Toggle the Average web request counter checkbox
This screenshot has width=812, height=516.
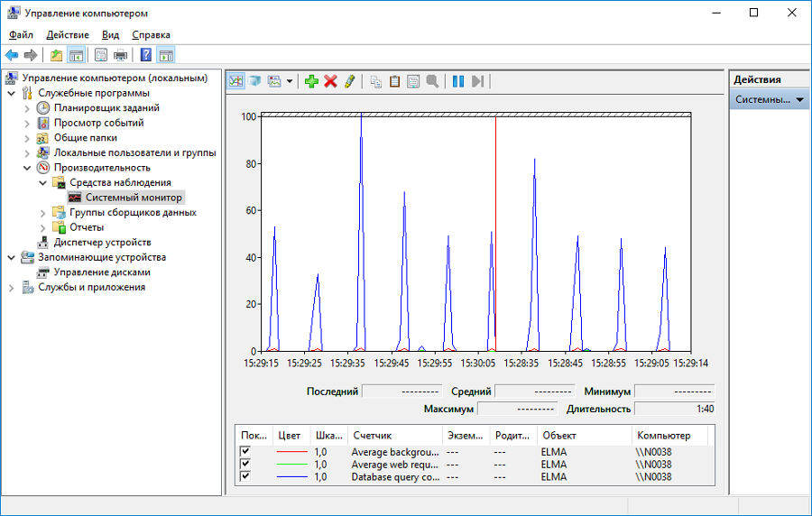[245, 464]
